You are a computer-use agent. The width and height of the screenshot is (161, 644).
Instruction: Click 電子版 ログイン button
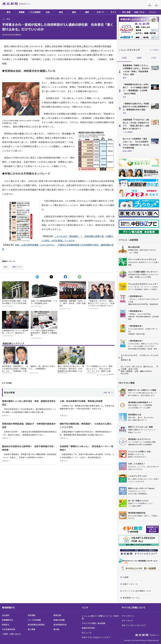click(x=154, y=30)
